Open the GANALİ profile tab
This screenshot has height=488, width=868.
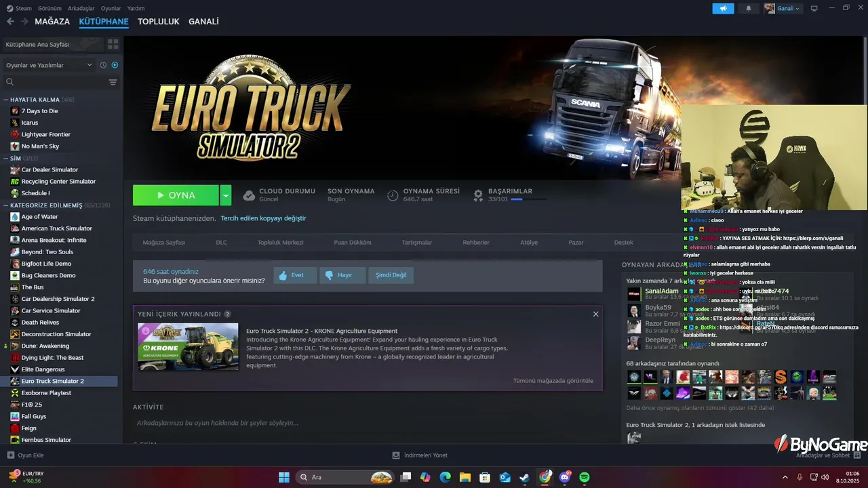(x=203, y=22)
